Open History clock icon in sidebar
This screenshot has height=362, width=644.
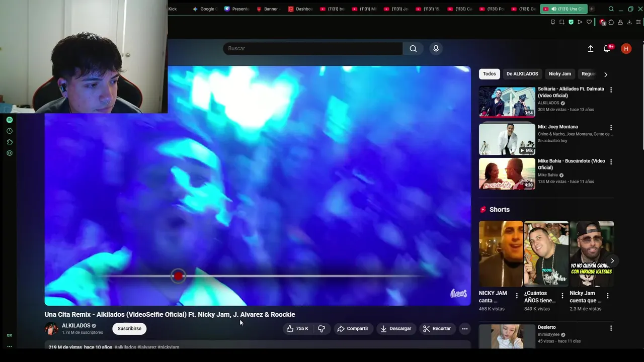(10, 131)
